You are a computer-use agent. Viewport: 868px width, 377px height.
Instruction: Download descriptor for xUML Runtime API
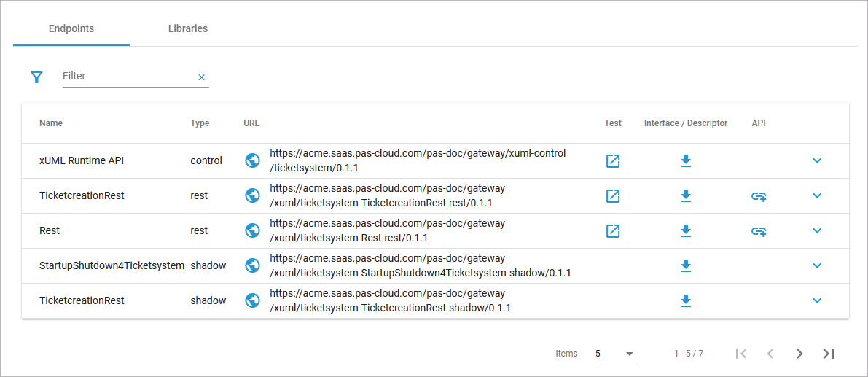tap(685, 160)
